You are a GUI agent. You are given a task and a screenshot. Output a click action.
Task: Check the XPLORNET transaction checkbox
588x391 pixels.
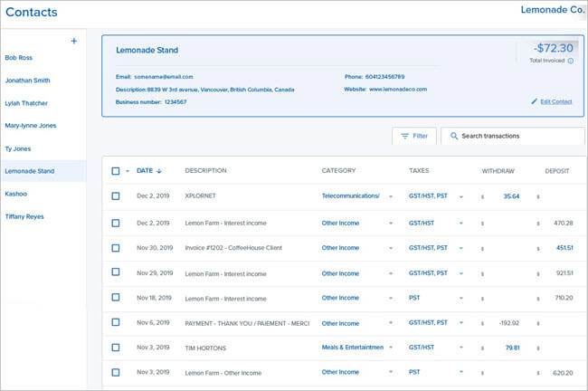(x=115, y=196)
